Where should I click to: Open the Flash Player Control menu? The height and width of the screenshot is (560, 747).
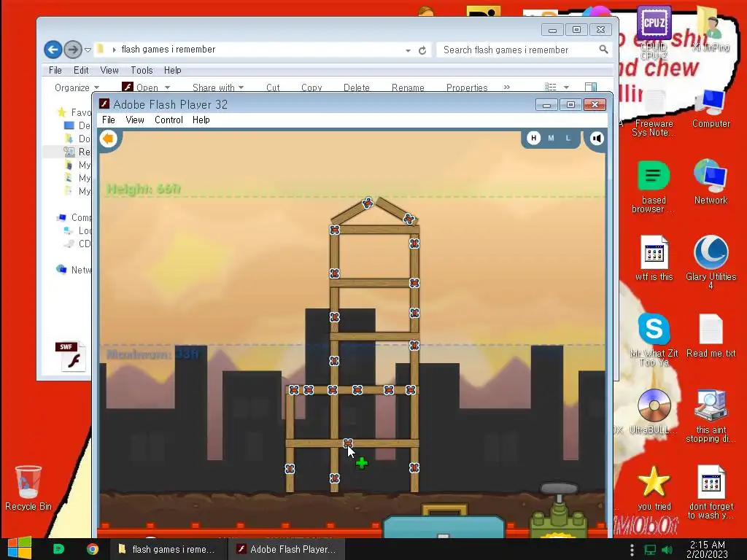[x=169, y=120]
